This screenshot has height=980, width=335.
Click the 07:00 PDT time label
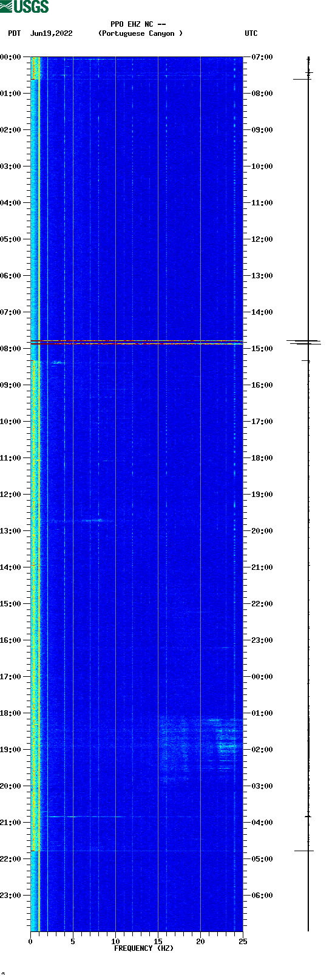click(10, 312)
